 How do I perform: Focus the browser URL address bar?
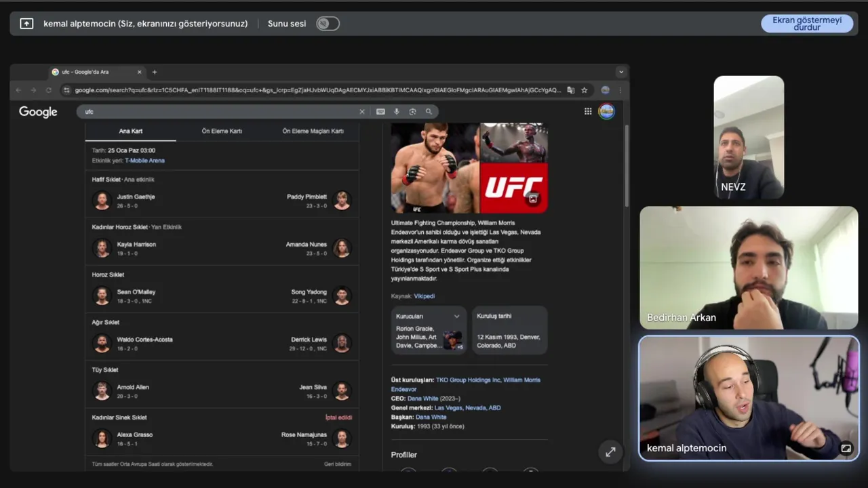(x=317, y=90)
